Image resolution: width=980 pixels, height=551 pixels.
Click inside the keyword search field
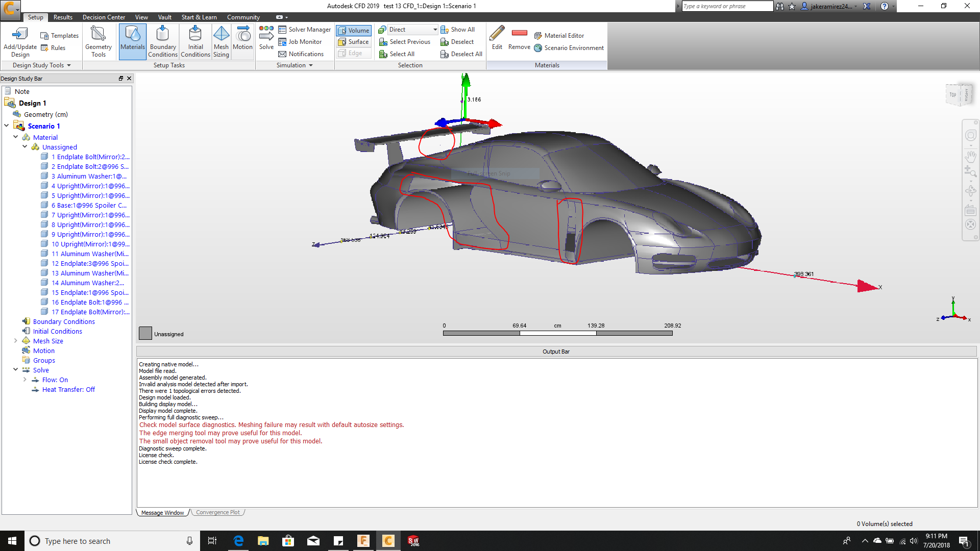[x=727, y=6]
